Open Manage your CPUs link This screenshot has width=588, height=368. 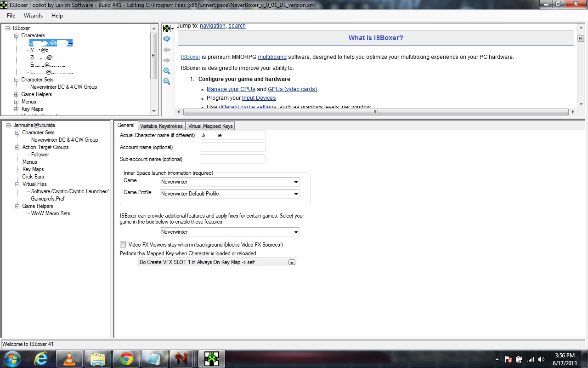(x=231, y=89)
